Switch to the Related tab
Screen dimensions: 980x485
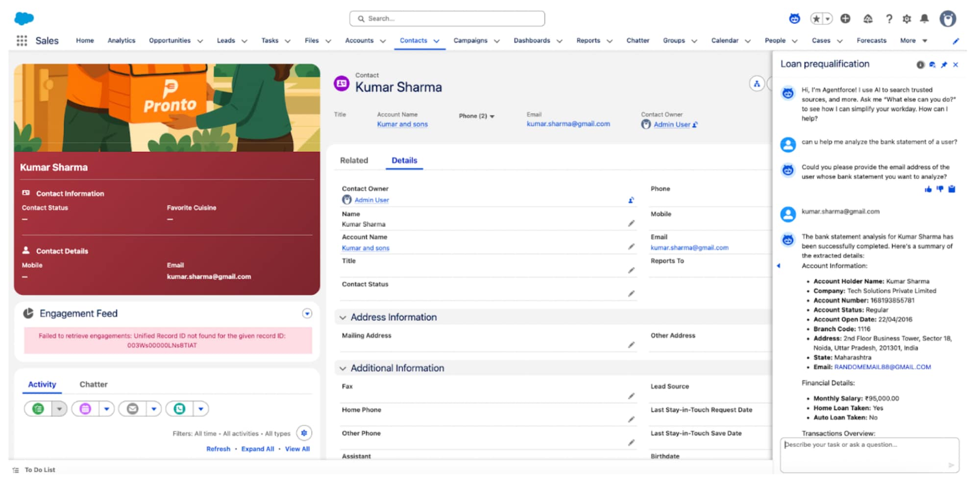click(354, 160)
